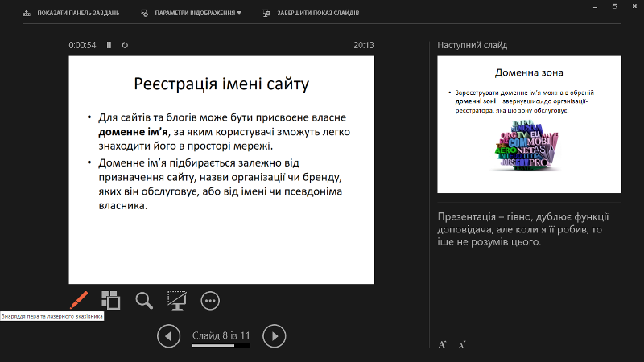Click the 'Слайд 8 із 11' counter

coord(221,335)
